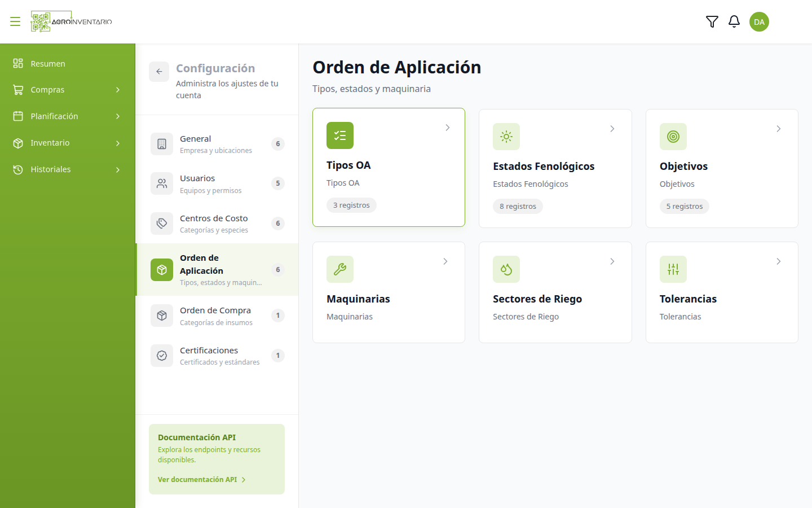Open the Sectores de Riego chevron
This screenshot has height=508, width=812.
612,261
